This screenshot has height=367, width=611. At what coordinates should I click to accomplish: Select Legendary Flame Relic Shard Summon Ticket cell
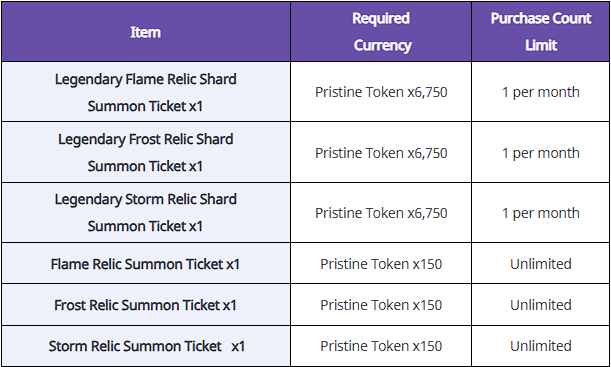tap(146, 92)
